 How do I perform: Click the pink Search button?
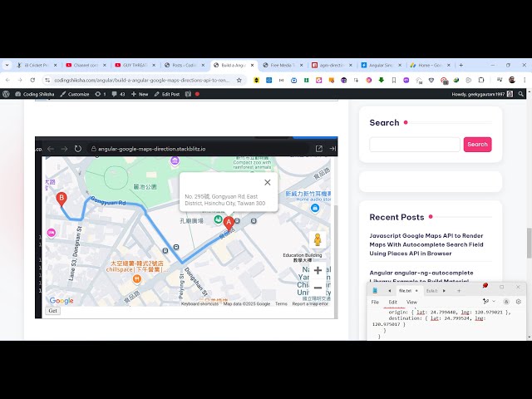point(477,145)
